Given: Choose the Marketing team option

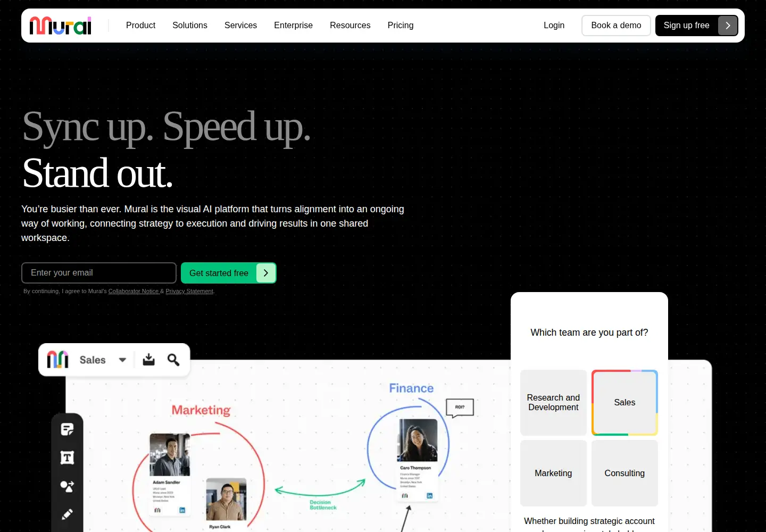Looking at the screenshot, I should pyautogui.click(x=553, y=473).
